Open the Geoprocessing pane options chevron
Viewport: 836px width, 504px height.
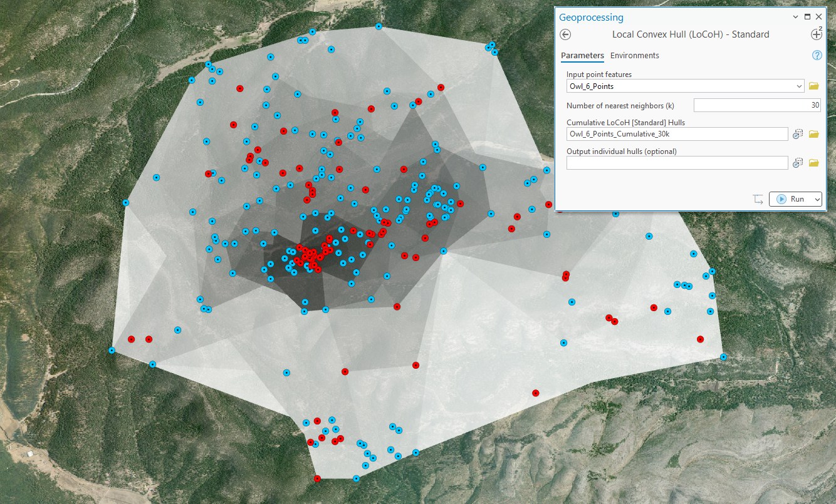795,17
